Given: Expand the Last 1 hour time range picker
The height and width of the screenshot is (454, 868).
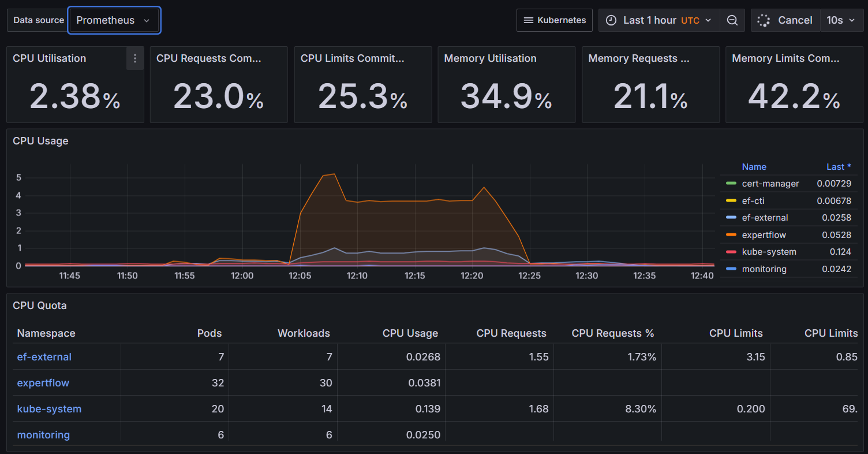Looking at the screenshot, I should pos(659,20).
